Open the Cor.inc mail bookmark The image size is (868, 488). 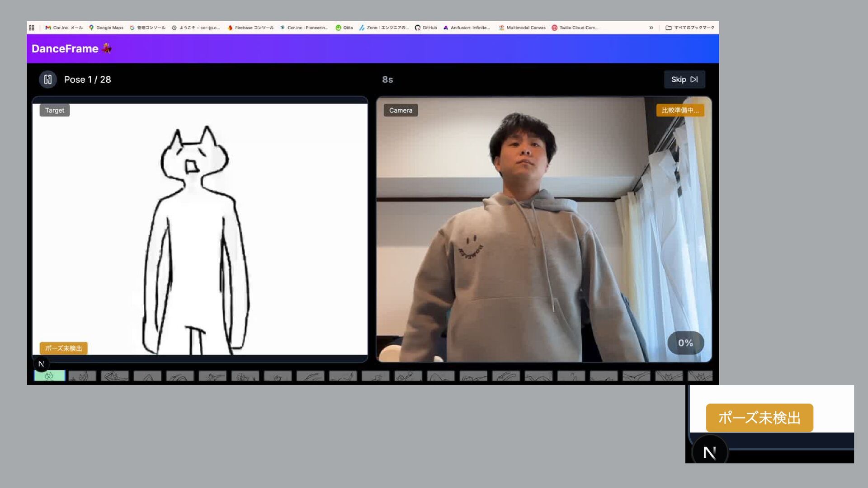pos(64,28)
